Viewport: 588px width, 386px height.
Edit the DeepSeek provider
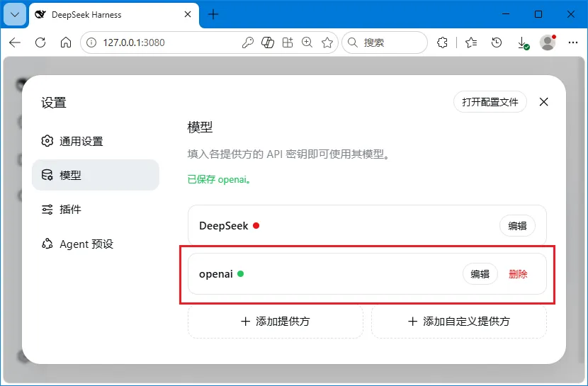click(517, 226)
